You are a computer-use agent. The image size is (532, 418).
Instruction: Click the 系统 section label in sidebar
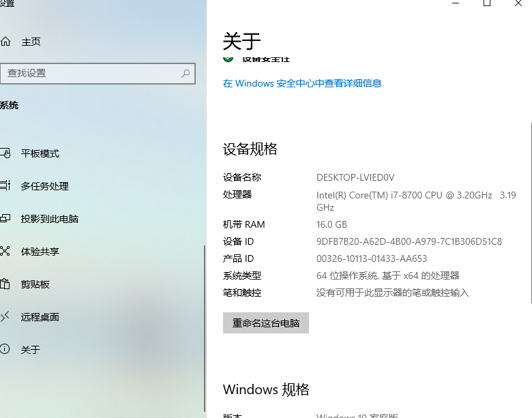click(9, 105)
